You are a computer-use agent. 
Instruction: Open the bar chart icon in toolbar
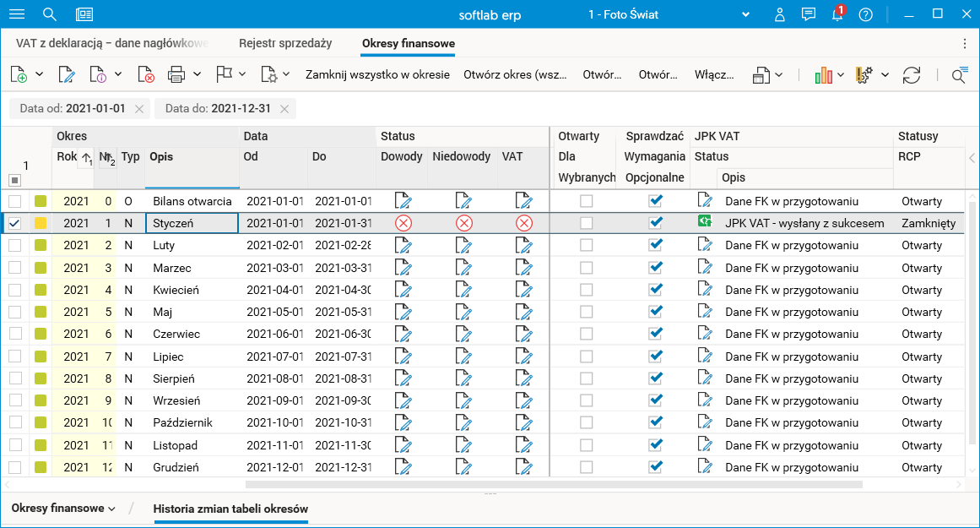click(824, 75)
